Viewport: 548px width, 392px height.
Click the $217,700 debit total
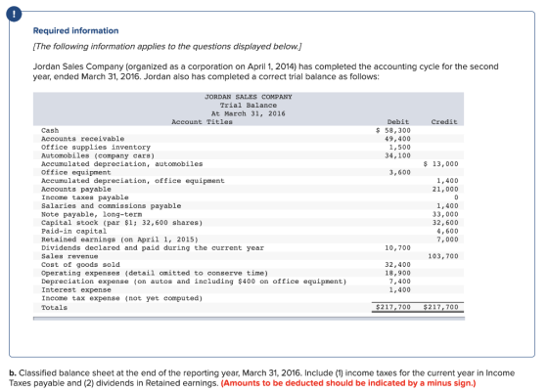pyautogui.click(x=393, y=307)
